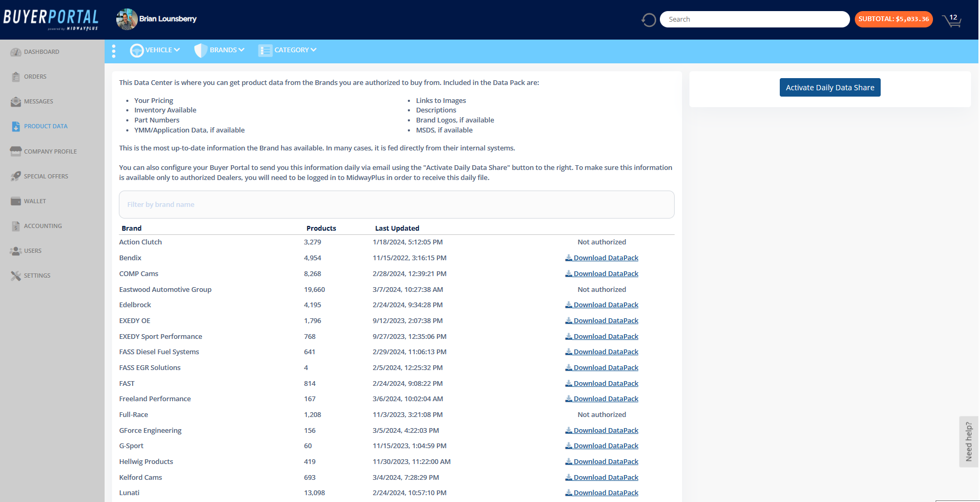The height and width of the screenshot is (502, 980).
Task: Open the Wallet icon in sidebar
Action: click(16, 201)
